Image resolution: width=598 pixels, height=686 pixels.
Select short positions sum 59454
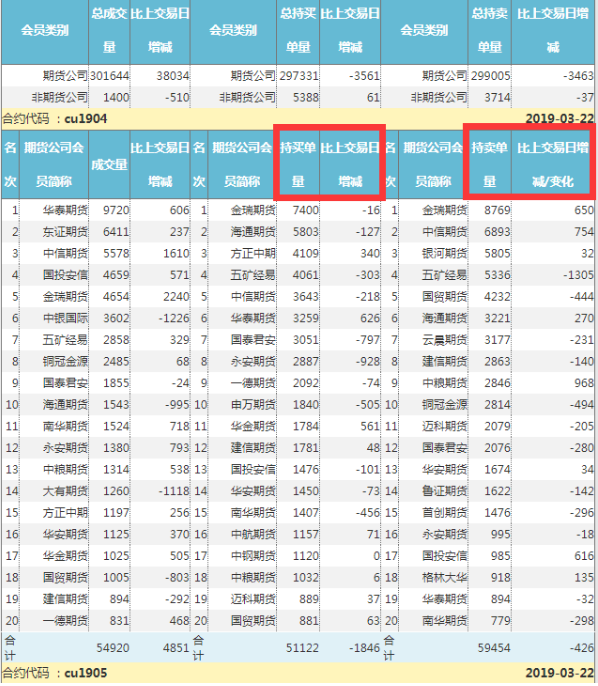tap(494, 648)
